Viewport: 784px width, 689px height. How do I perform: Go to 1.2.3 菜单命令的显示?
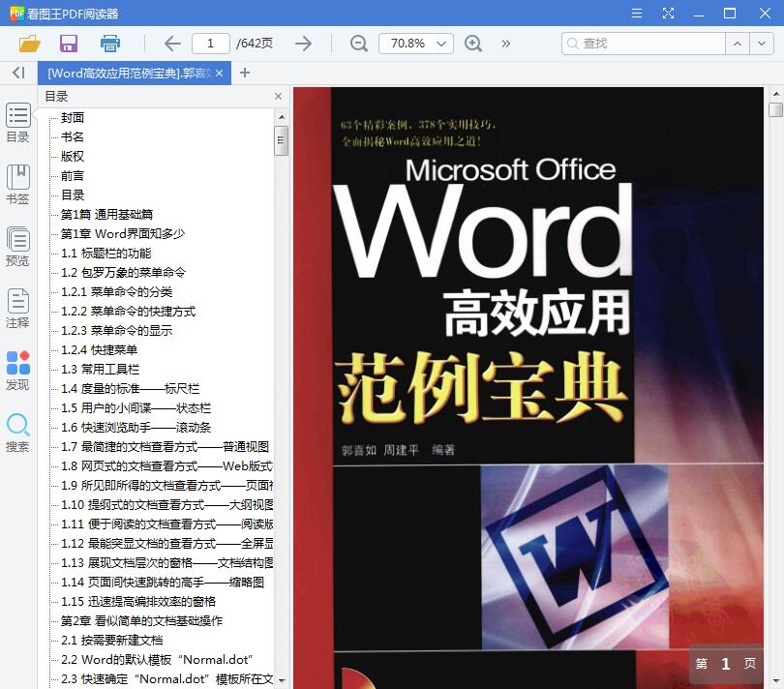116,331
